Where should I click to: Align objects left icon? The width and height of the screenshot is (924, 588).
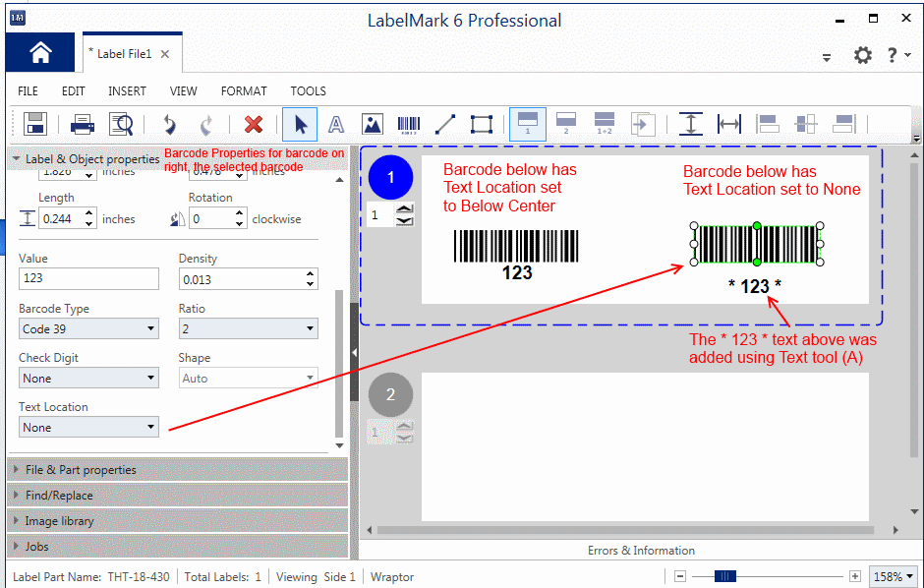768,124
